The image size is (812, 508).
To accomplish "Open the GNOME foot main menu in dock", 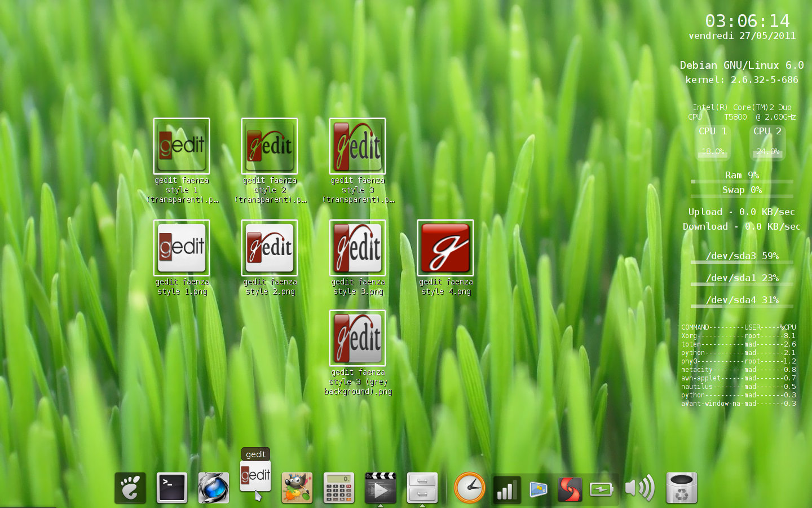I will click(x=130, y=488).
